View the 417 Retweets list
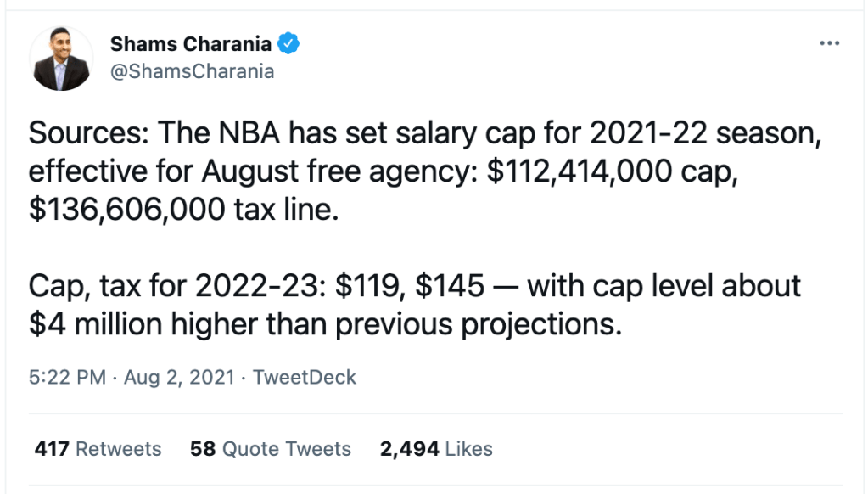The width and height of the screenshot is (868, 494). click(x=98, y=449)
